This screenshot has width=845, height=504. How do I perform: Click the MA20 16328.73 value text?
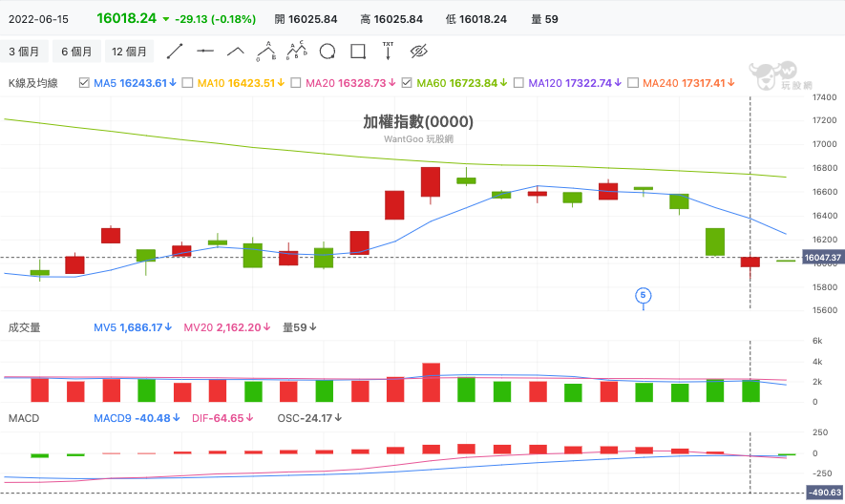(350, 83)
